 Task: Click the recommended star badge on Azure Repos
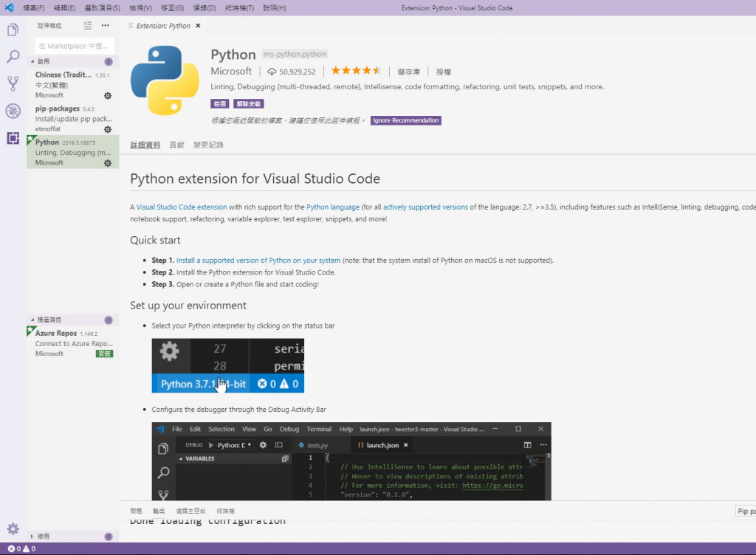coord(30,330)
